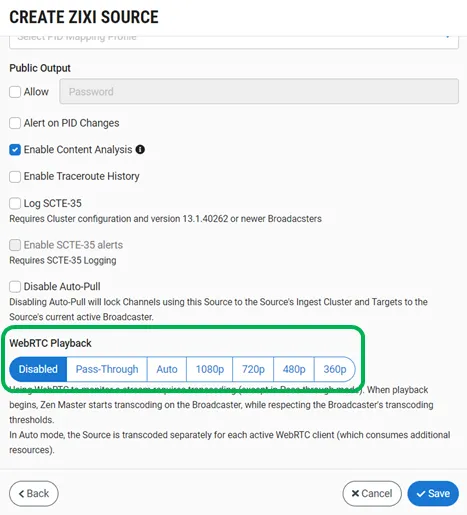
Task: Enable Alert on PID Changes
Action: [15, 123]
